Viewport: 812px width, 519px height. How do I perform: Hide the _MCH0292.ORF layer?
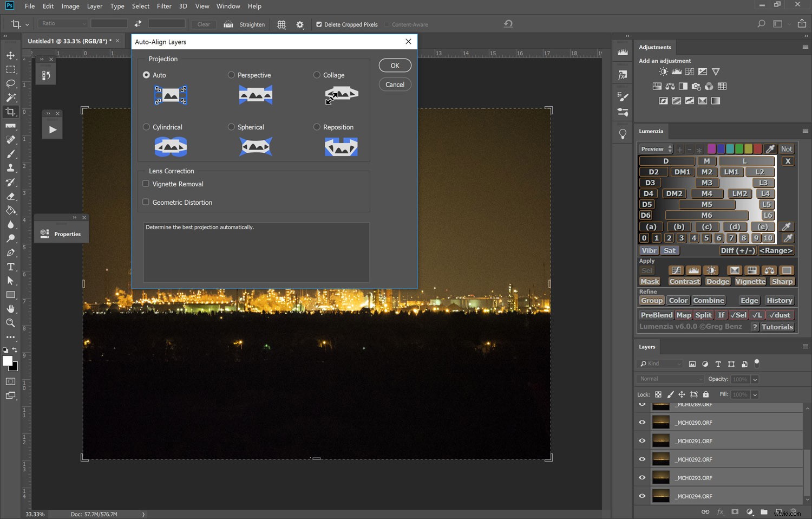tap(642, 459)
